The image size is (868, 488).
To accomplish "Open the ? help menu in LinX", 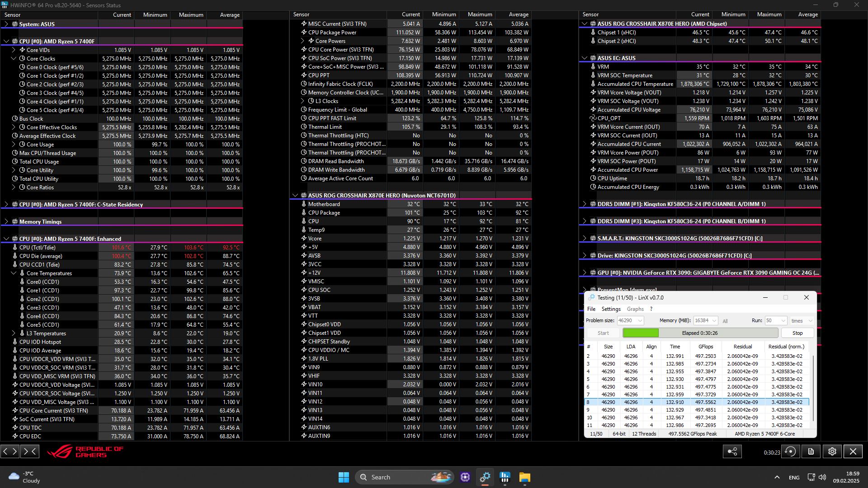I will [x=651, y=309].
